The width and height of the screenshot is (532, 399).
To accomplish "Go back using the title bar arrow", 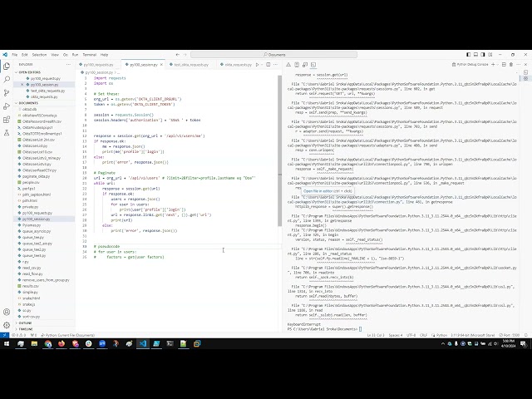I will [177, 55].
